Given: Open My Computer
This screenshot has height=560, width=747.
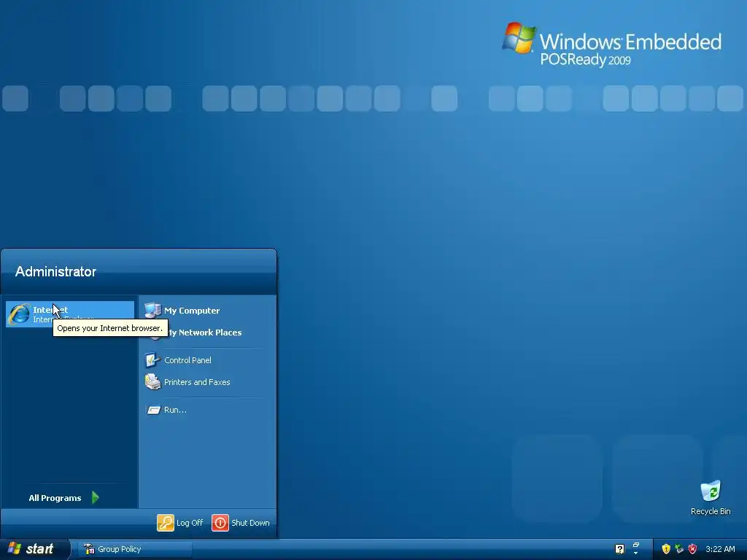Looking at the screenshot, I should click(x=207, y=311).
